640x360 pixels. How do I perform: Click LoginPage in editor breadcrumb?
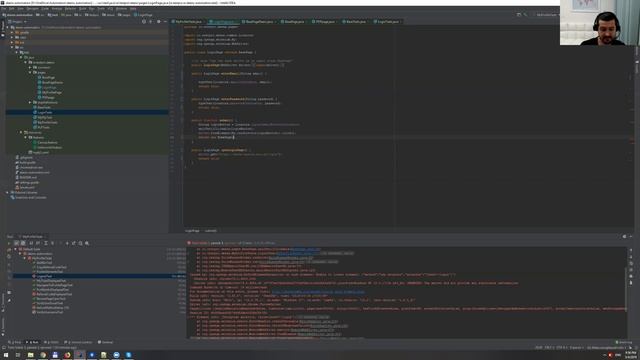(192, 231)
